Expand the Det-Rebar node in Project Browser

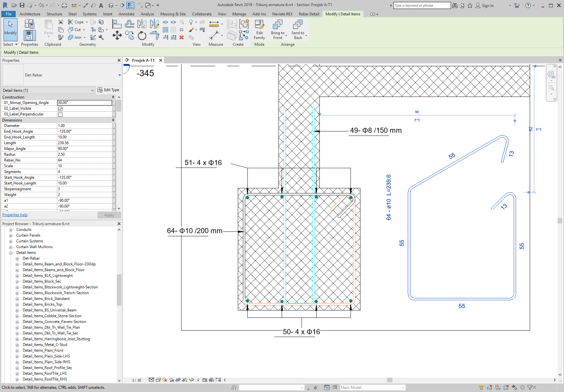[x=18, y=258]
